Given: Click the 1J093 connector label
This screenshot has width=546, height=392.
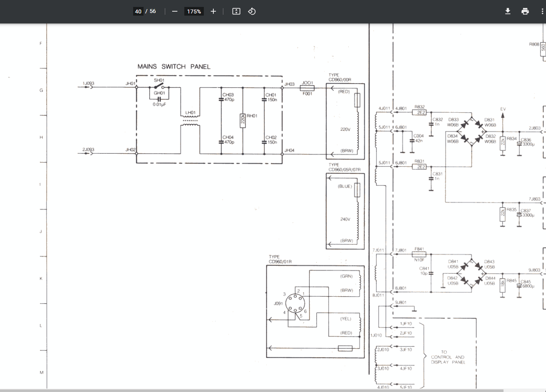Looking at the screenshot, I should (x=88, y=83).
